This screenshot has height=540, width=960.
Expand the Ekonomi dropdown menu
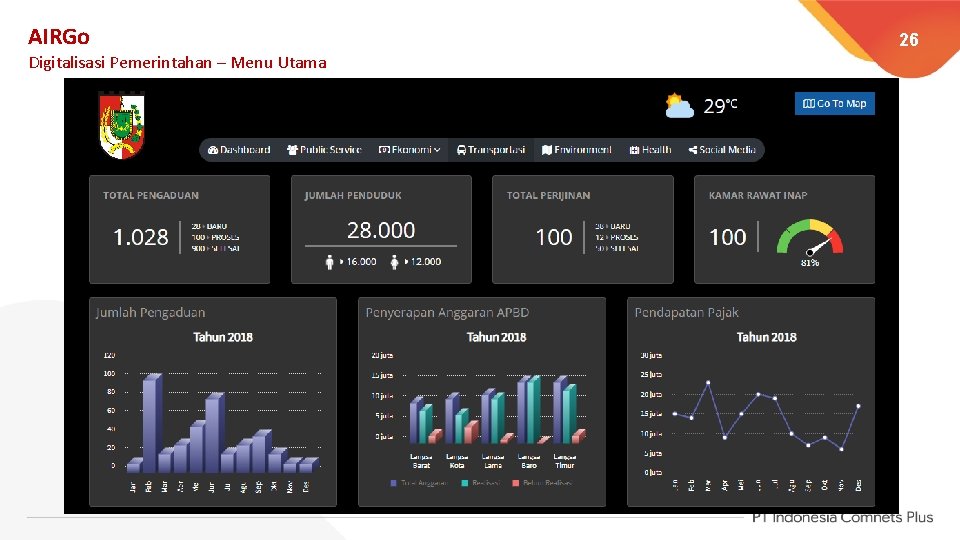410,150
